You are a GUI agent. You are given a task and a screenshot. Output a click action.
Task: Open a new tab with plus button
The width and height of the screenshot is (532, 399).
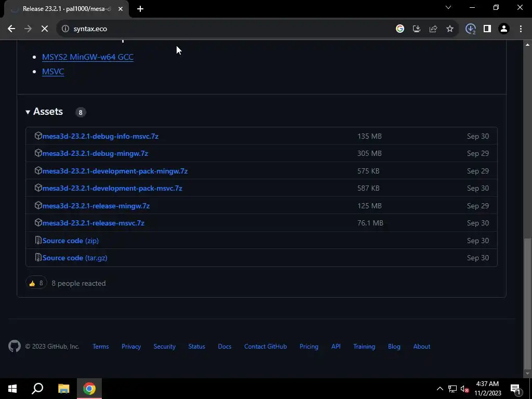[140, 9]
